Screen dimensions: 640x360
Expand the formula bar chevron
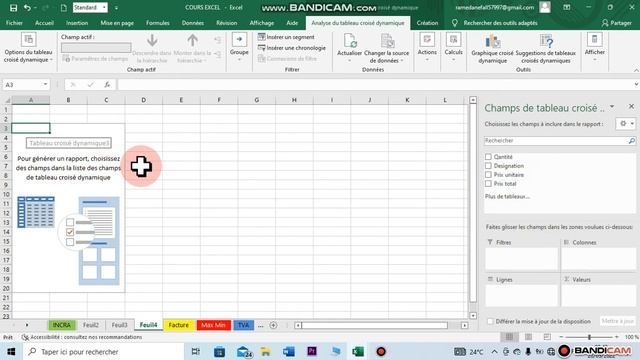[x=636, y=84]
